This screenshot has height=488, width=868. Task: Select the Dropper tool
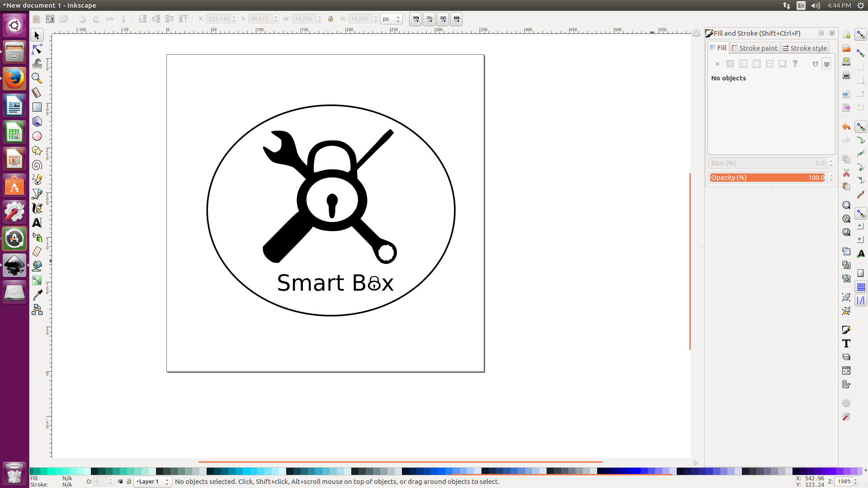37,295
